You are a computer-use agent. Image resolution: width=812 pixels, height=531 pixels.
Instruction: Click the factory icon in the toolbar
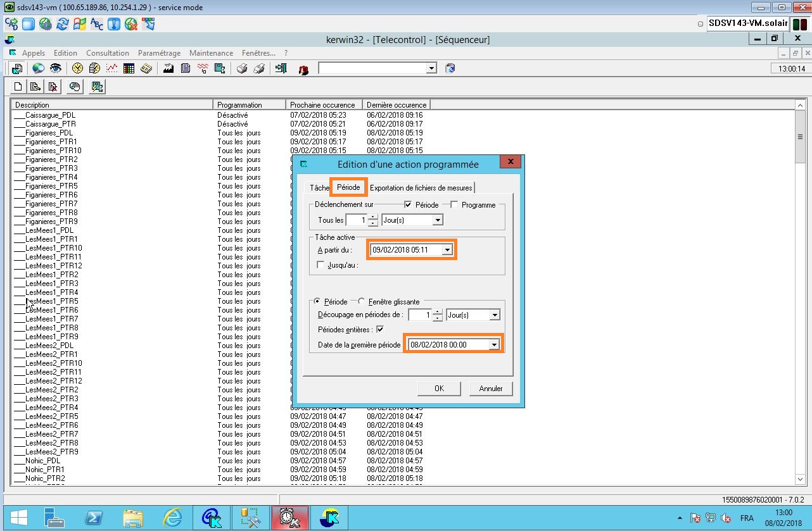click(168, 68)
